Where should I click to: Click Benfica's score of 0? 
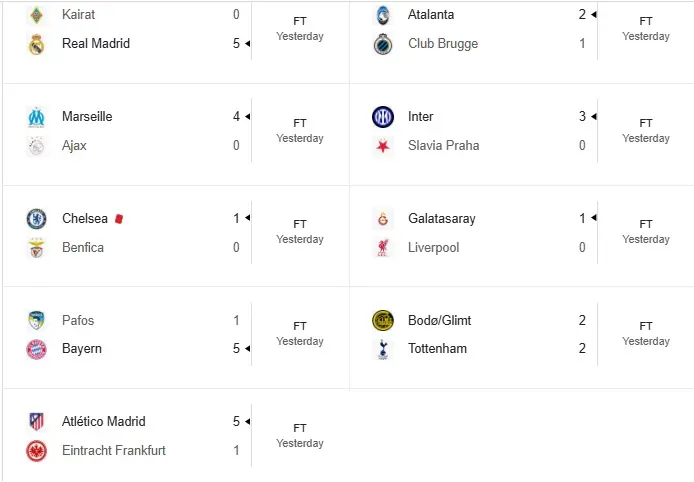pos(236,247)
